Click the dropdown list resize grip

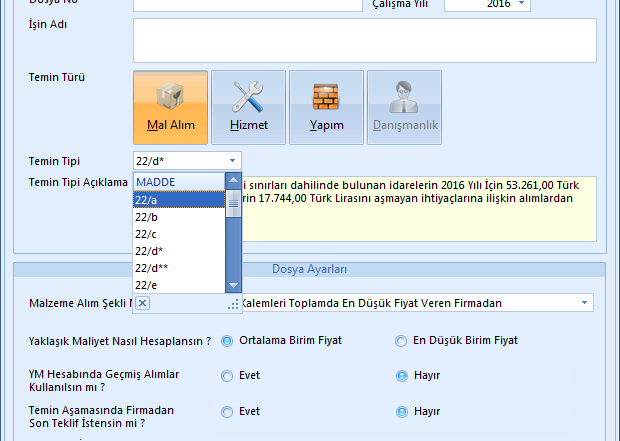pyautogui.click(x=234, y=304)
